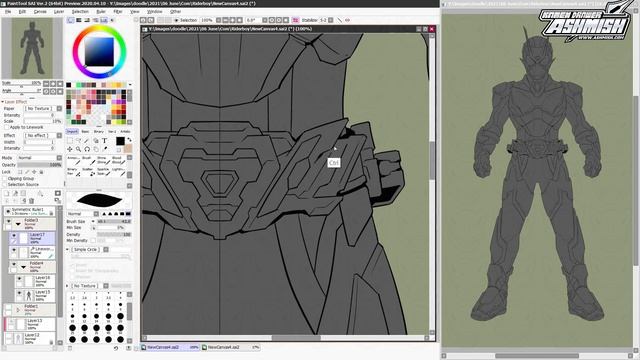Select the Lasso tool
The height and width of the screenshot is (360, 640).
point(78,141)
